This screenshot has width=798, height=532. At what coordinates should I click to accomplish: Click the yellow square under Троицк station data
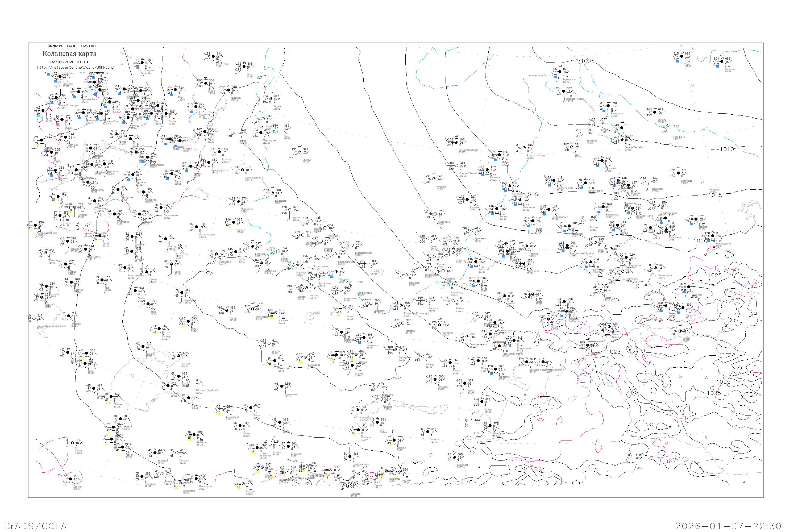pyautogui.click(x=229, y=227)
